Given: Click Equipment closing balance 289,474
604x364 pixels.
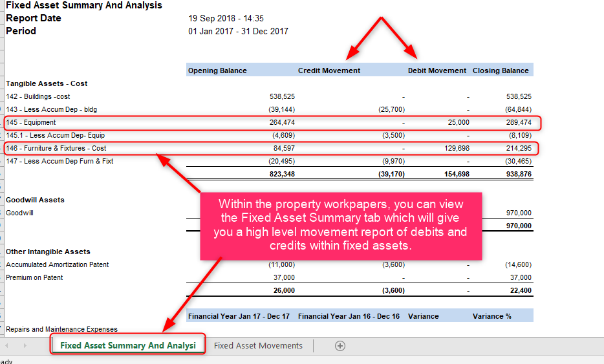Looking at the screenshot, I should (519, 122).
